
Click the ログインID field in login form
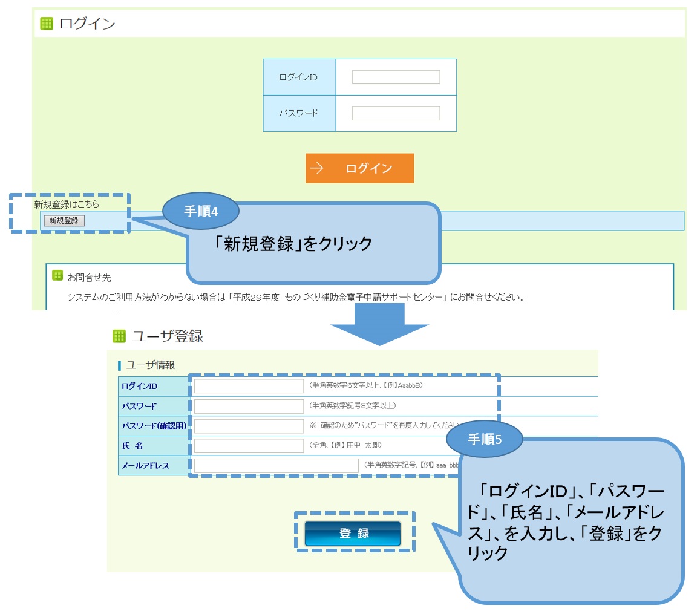click(x=396, y=77)
